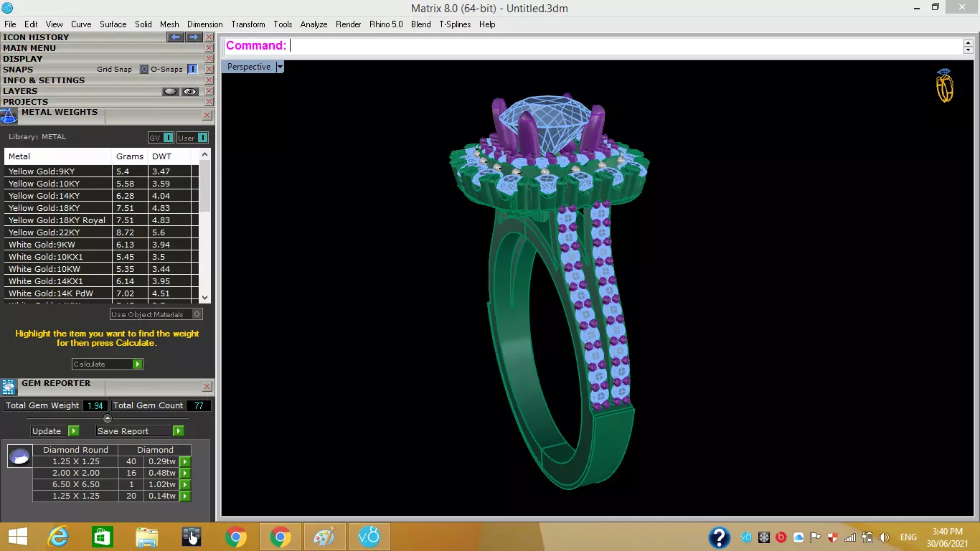Open the Windows Start menu
This screenshot has width=980, height=551.
click(18, 537)
